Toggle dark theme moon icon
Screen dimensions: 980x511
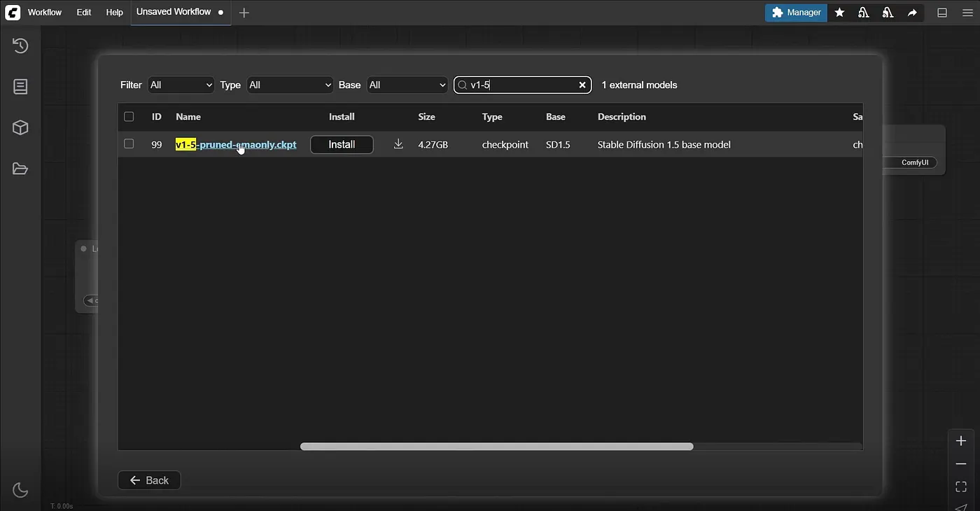coord(20,490)
